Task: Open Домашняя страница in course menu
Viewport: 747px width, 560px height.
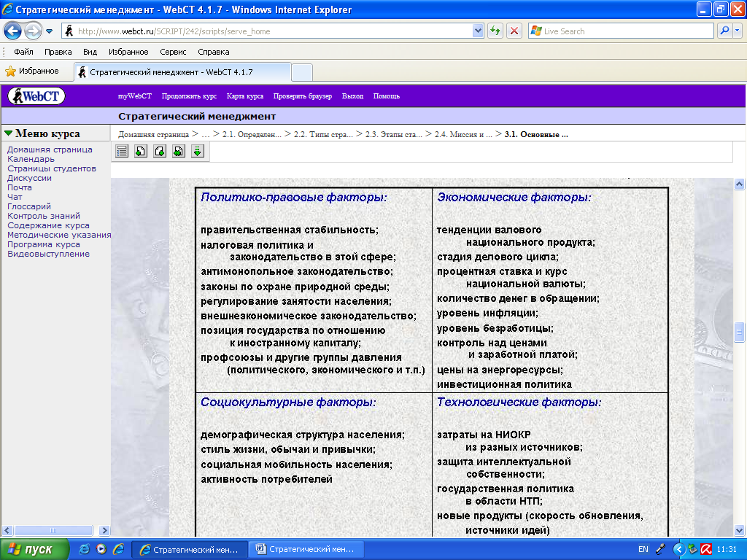Action: point(50,149)
